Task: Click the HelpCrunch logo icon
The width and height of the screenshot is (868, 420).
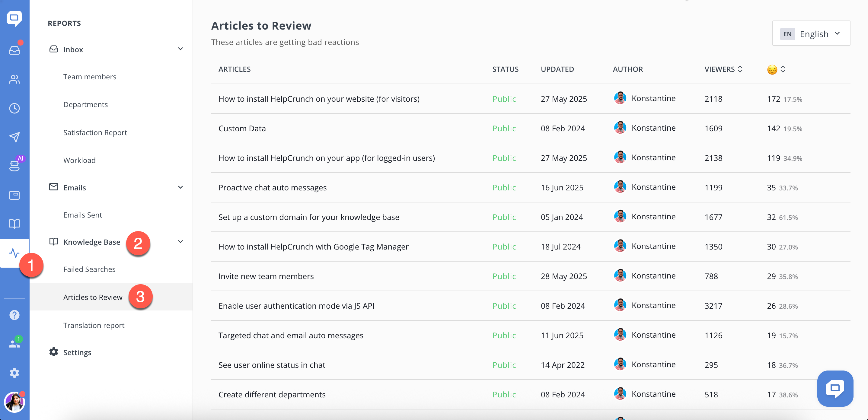Action: click(x=14, y=18)
